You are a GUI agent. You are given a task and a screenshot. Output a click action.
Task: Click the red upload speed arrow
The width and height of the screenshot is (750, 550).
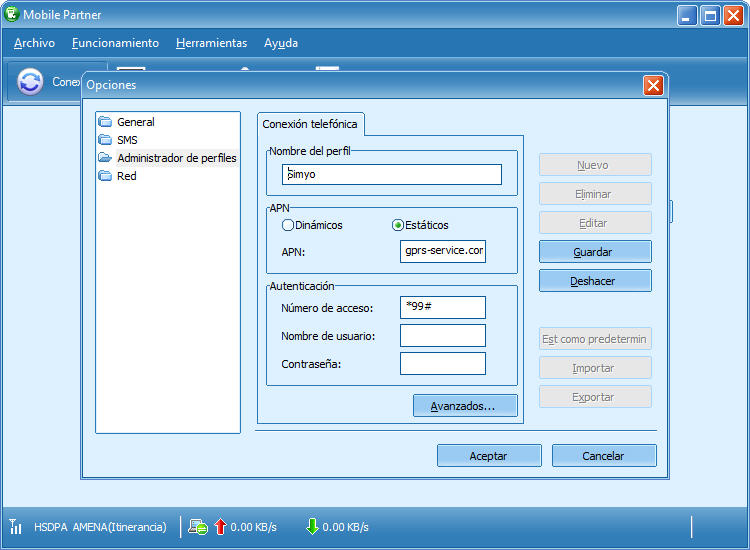pyautogui.click(x=220, y=527)
